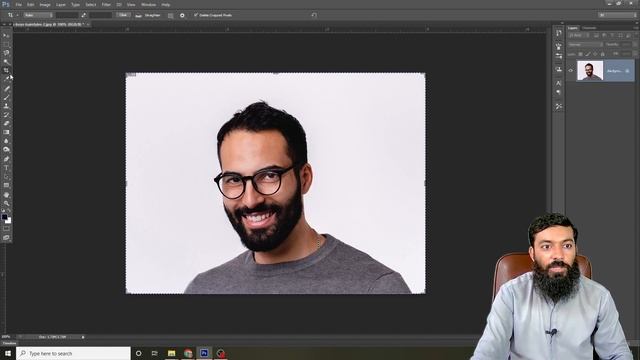Viewport: 640px width, 360px height.
Task: Select the Healing Brush tool
Action: pyautogui.click(x=6, y=88)
